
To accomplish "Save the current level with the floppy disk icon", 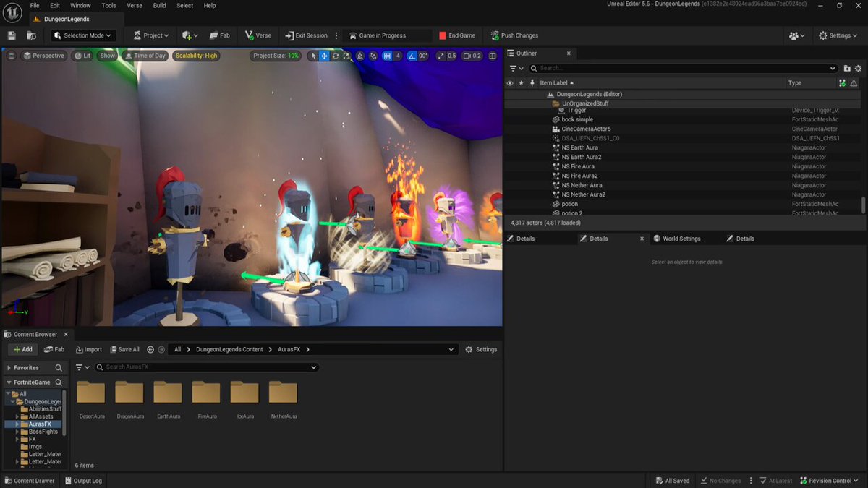I will 12,35.
